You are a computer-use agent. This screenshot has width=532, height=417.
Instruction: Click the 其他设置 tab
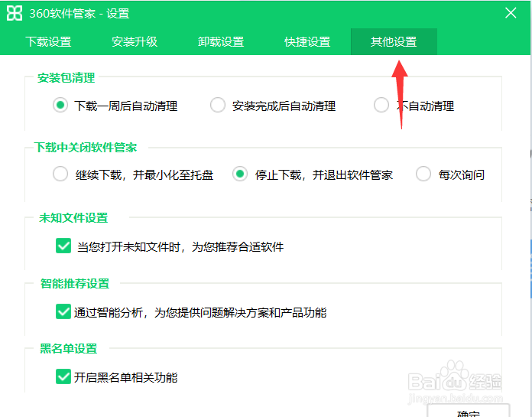[x=394, y=42]
